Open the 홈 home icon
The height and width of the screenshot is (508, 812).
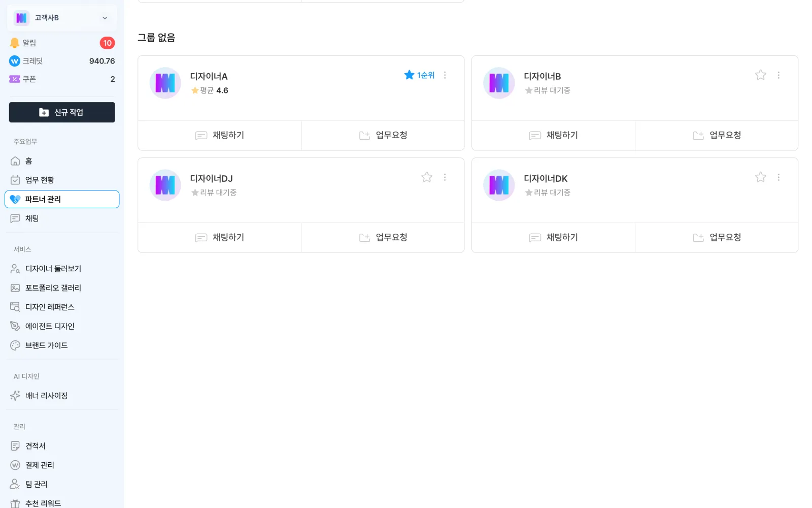pos(15,161)
